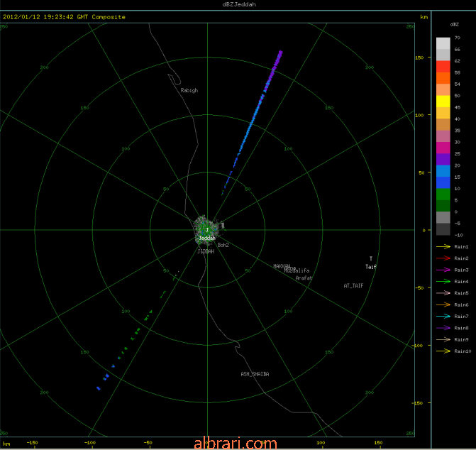Click the yellow Rain1 arrow icon
The width and height of the screenshot is (476, 450).
point(443,246)
